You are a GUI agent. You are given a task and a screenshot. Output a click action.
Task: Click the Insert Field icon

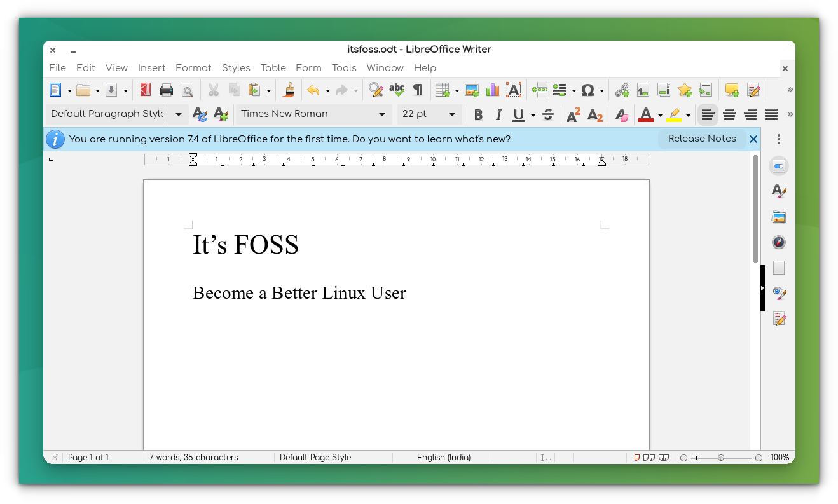tap(560, 90)
